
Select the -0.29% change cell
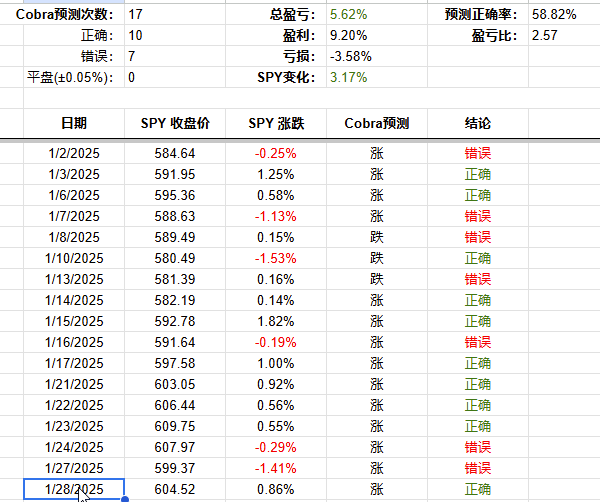coord(276,447)
